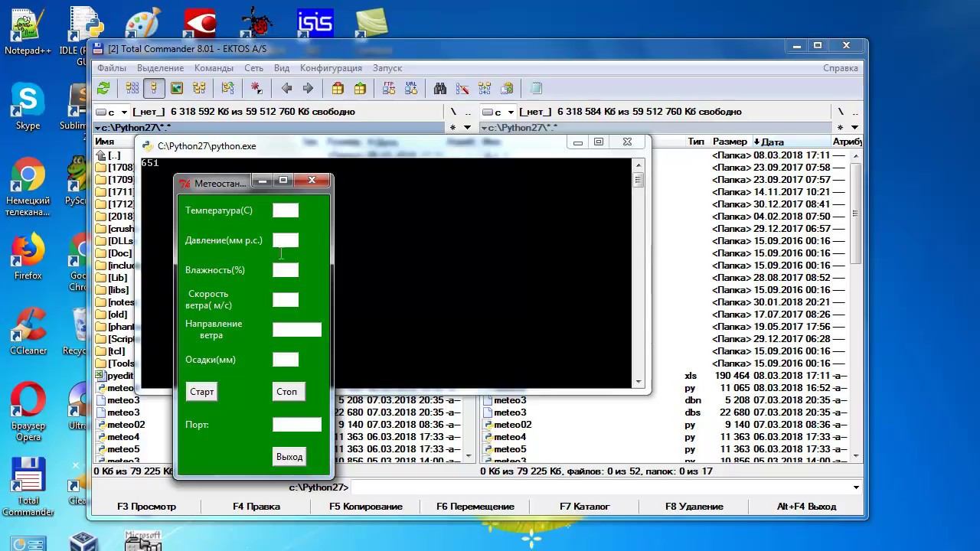Image resolution: width=980 pixels, height=551 pixels.
Task: Sort right panel by Дата column
Action: point(792,142)
